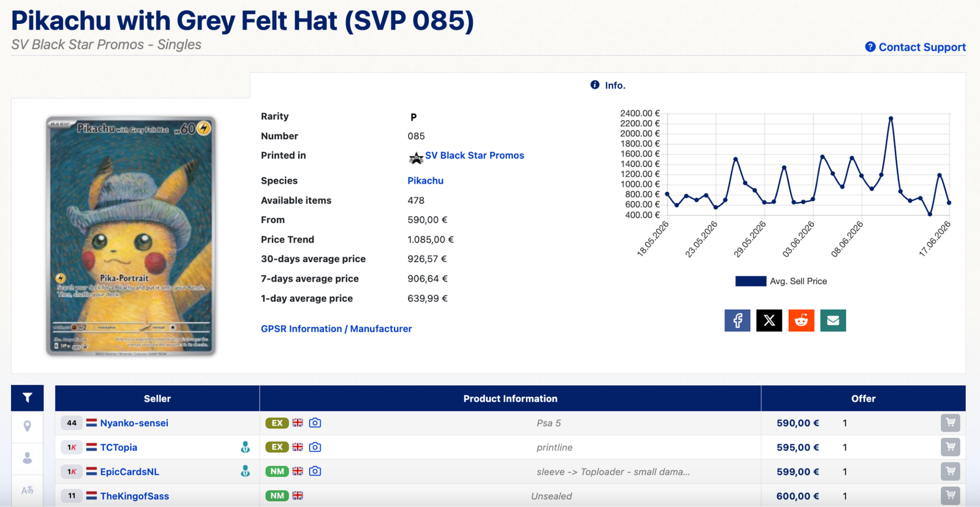Visit seller EpicCardsNL's profile
Screen dimensions: 980x507
pos(130,472)
